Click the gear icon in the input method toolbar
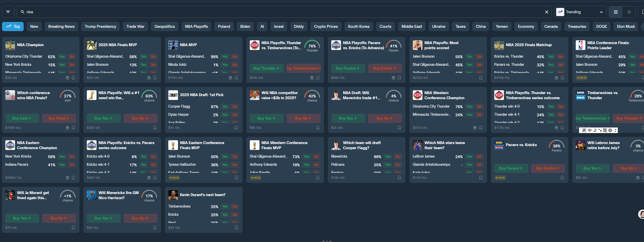644x242 pixels. coord(610,130)
